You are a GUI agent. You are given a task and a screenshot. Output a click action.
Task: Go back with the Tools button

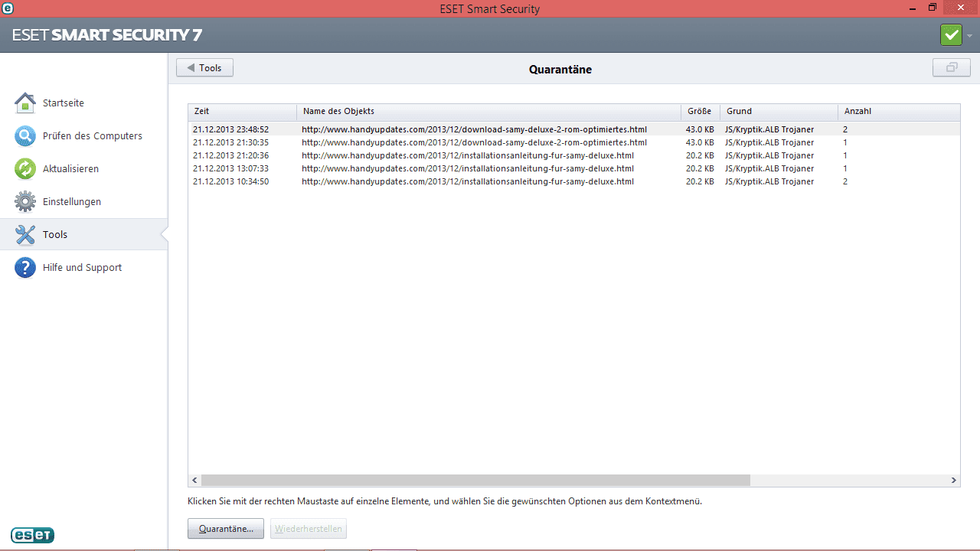click(x=204, y=67)
